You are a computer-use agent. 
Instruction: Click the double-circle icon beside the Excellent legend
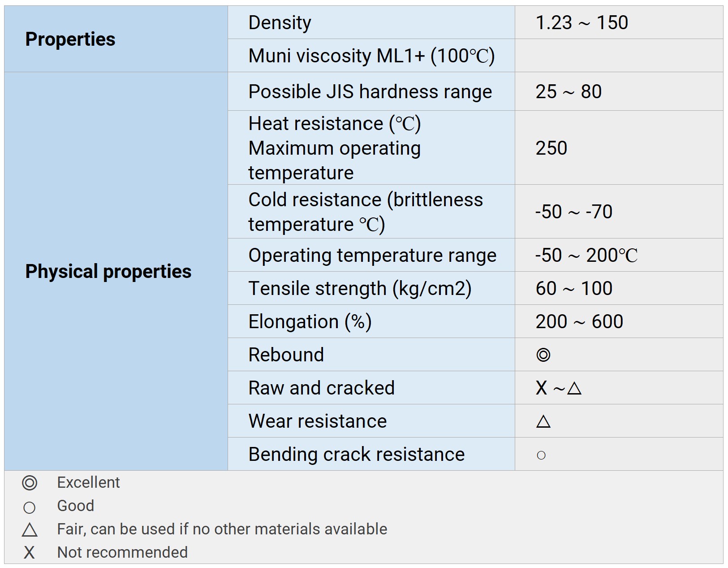tap(30, 483)
